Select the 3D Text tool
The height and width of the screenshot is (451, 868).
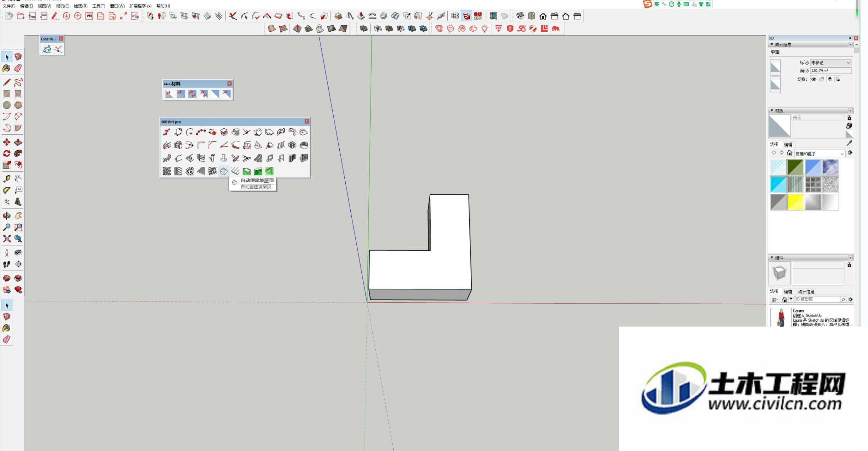(x=18, y=202)
